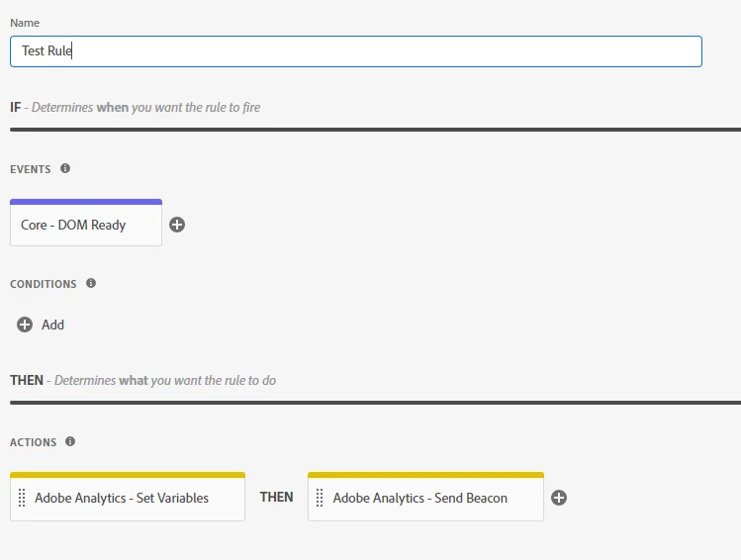The width and height of the screenshot is (741, 560).
Task: Click the Name input field containing Test Rule
Action: (x=356, y=51)
